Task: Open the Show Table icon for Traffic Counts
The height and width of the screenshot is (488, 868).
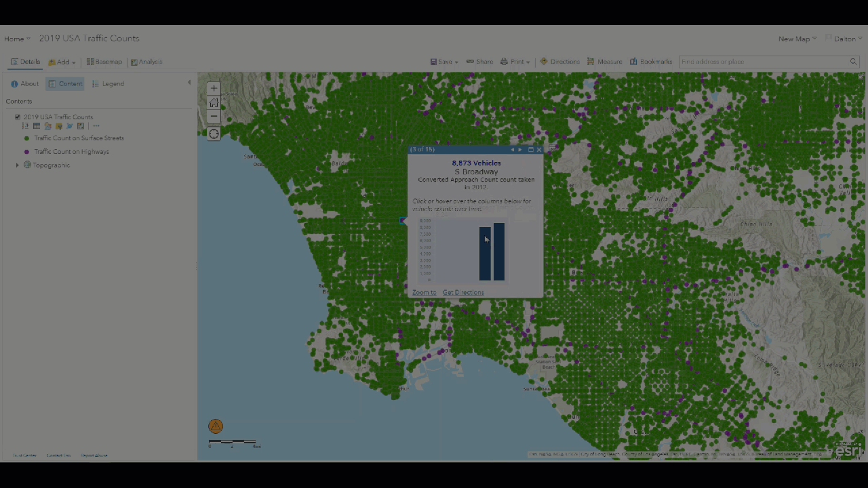Action: pyautogui.click(x=36, y=126)
